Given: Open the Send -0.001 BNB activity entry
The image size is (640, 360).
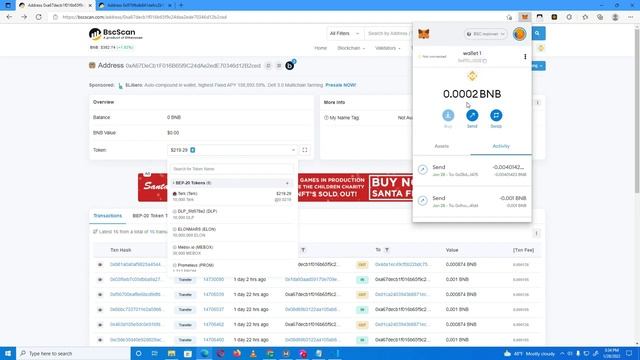Looking at the screenshot, I should coord(472,201).
